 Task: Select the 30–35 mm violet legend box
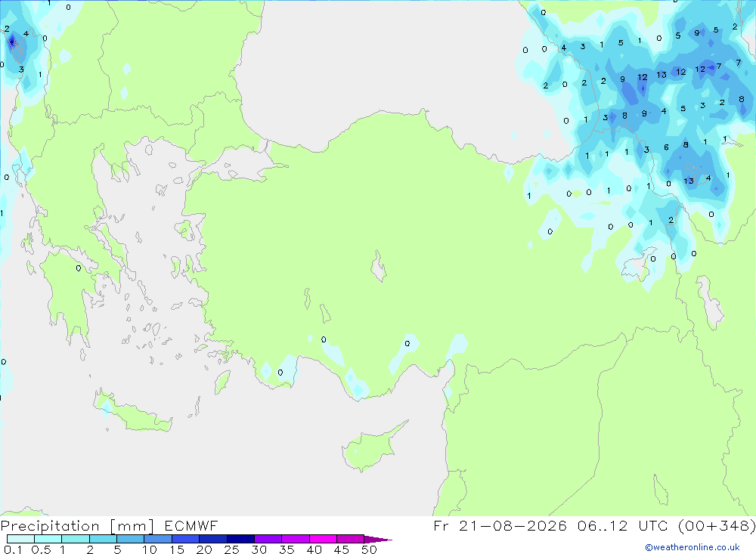(268, 539)
